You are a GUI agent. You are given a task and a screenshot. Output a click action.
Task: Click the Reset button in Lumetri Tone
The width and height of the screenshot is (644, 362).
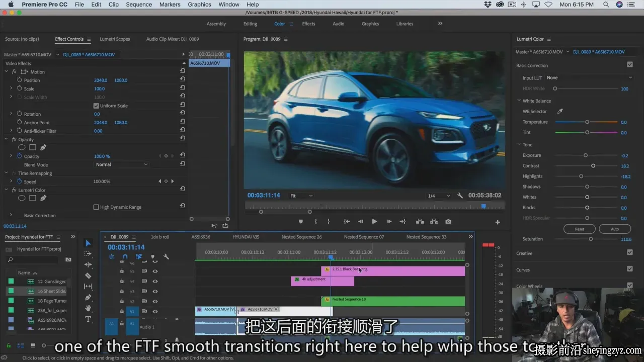click(580, 229)
